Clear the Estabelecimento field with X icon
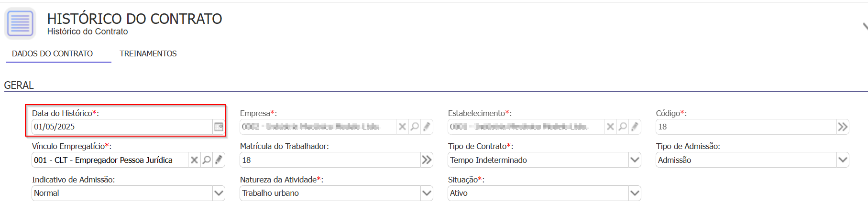 pyautogui.click(x=610, y=127)
